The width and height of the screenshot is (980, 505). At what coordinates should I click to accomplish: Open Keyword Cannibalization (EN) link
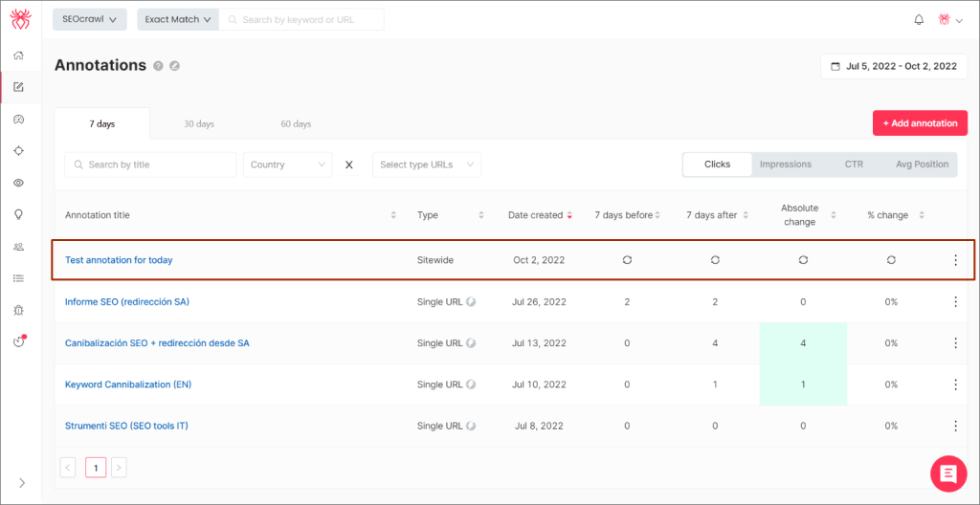click(x=128, y=384)
